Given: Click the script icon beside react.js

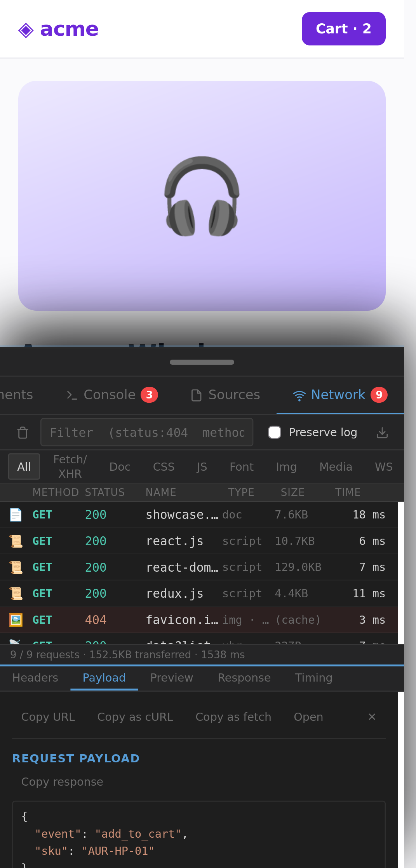Looking at the screenshot, I should [x=16, y=541].
